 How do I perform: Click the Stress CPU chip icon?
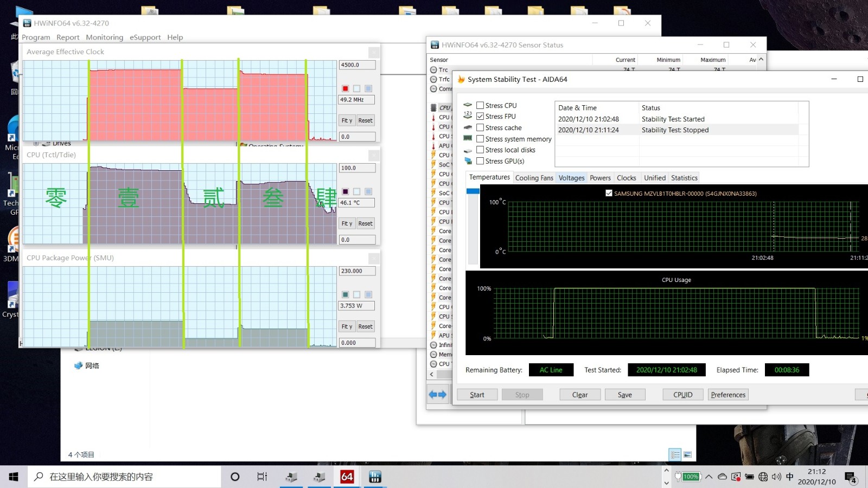pos(468,105)
